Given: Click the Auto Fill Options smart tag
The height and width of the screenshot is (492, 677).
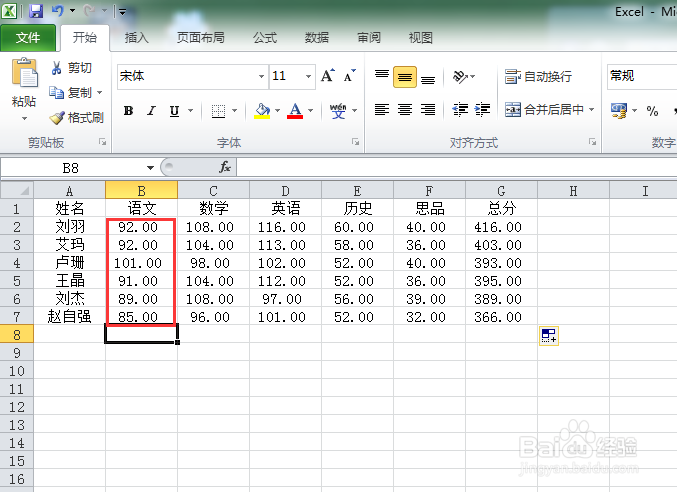Looking at the screenshot, I should click(x=549, y=336).
